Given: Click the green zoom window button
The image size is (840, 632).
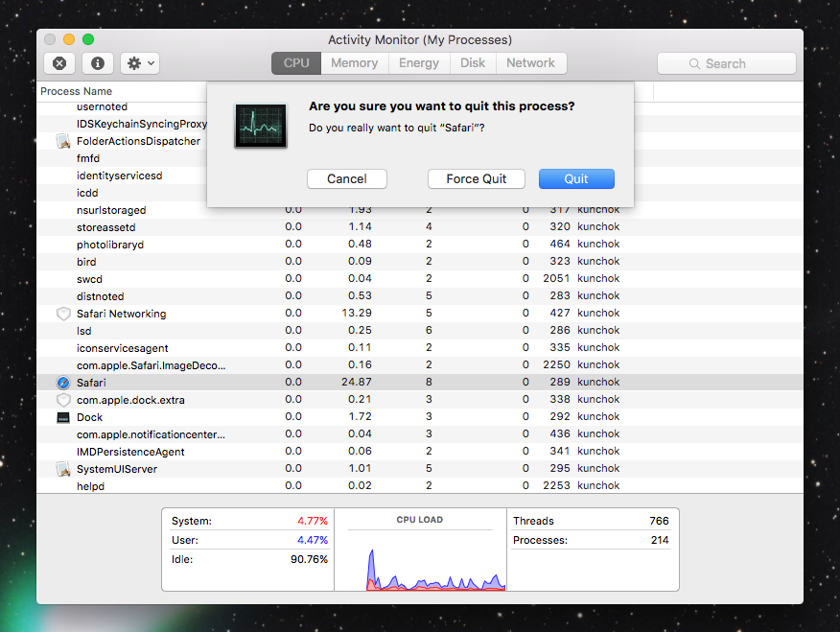Looking at the screenshot, I should point(88,39).
